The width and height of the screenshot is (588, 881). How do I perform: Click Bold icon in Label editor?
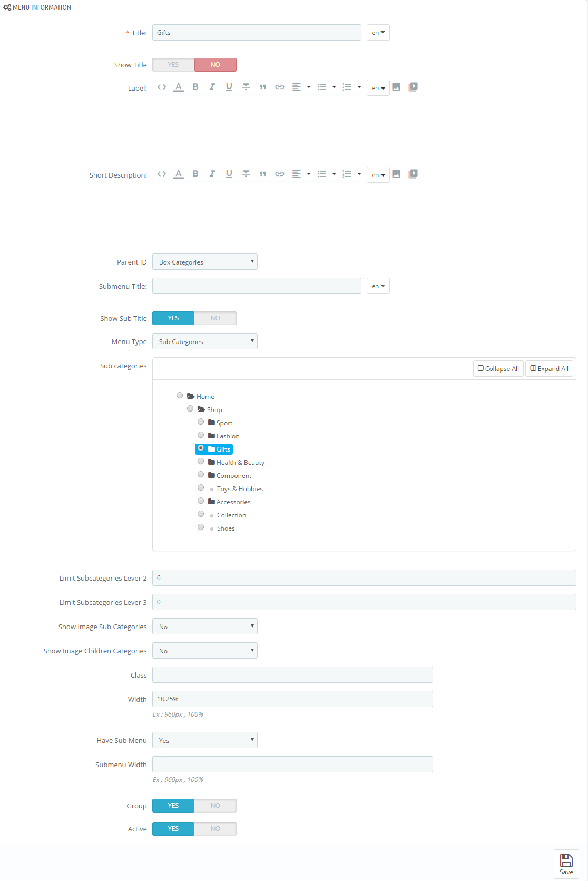coord(195,87)
